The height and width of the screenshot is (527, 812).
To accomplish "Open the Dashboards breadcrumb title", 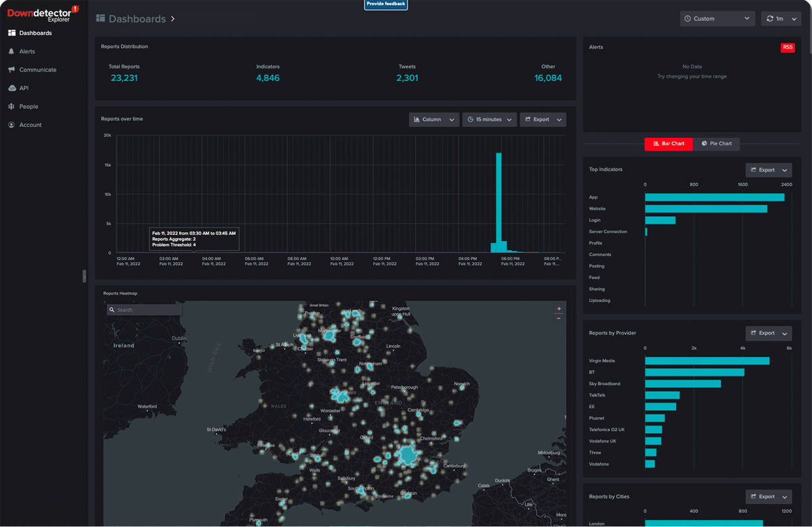I will point(137,19).
